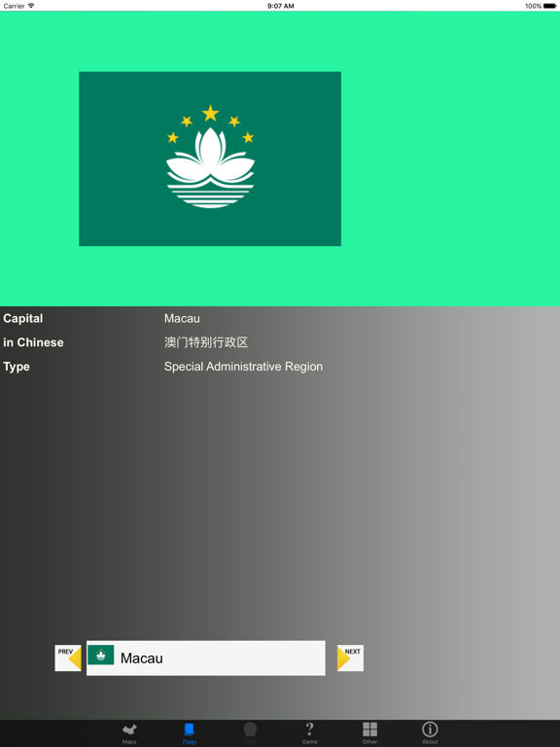The height and width of the screenshot is (747, 560).
Task: Tap the small Macau flag icon in selector
Action: 101,655
